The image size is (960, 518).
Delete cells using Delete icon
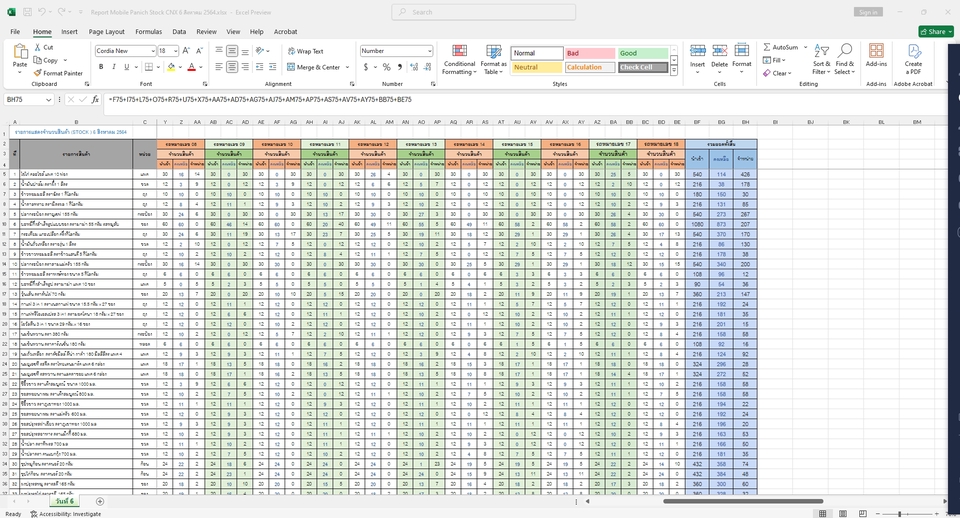tap(719, 59)
